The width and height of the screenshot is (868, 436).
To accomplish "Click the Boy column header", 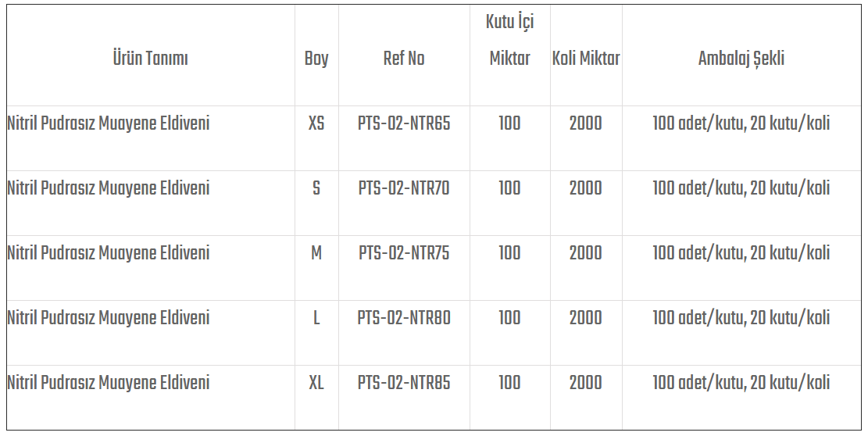I will coord(316,59).
